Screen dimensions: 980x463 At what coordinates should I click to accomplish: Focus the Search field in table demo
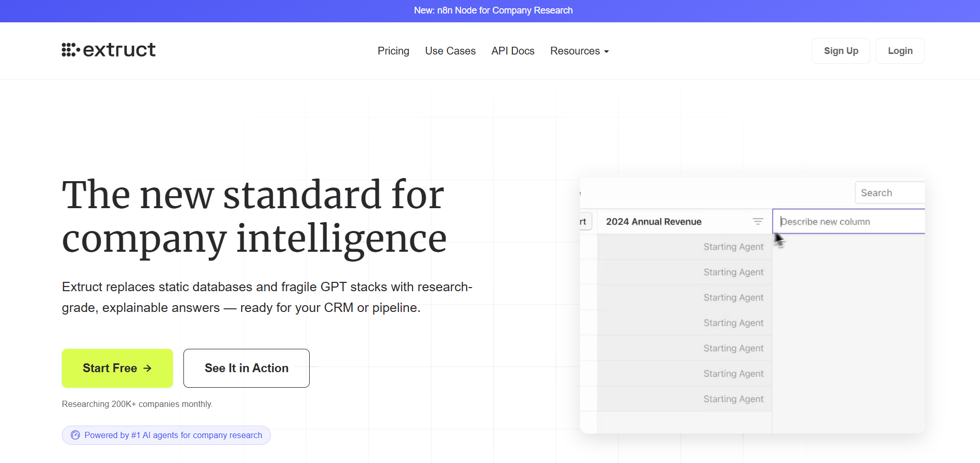[x=889, y=193]
